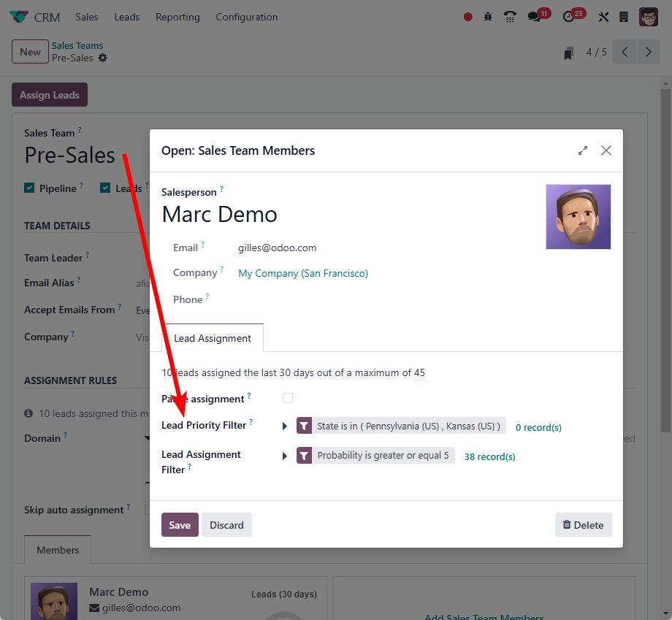This screenshot has width=672, height=620.
Task: Click the Salesperson help question mark
Action: 221,188
